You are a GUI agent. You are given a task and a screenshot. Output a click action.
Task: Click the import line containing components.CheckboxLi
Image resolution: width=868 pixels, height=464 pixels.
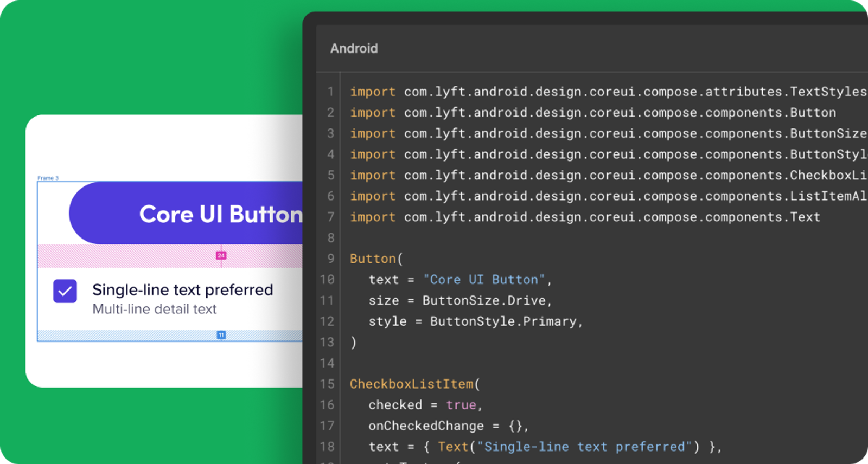pos(608,175)
